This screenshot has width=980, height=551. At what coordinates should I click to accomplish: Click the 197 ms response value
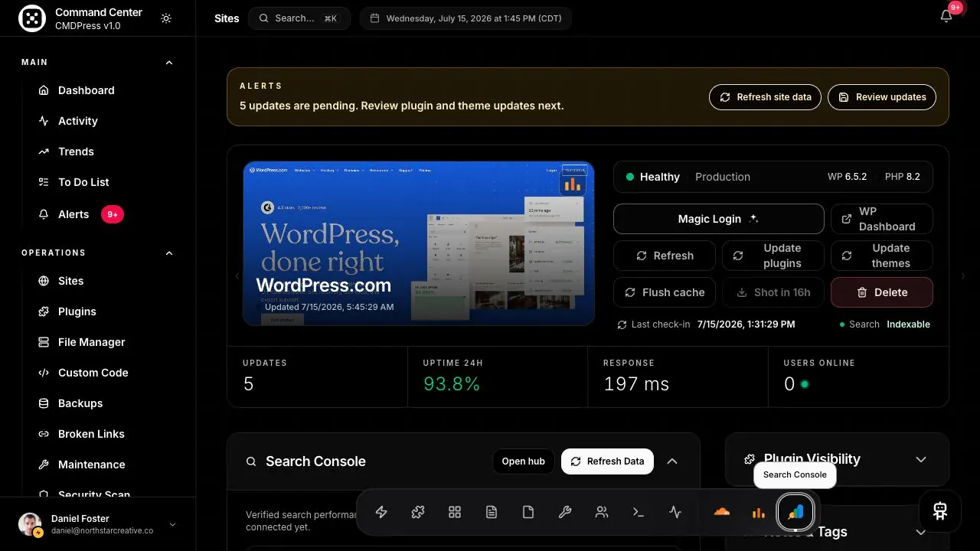(636, 384)
